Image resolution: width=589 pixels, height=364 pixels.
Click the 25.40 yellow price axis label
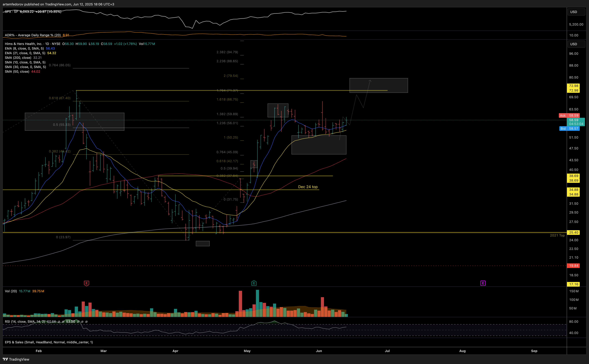coord(573,233)
